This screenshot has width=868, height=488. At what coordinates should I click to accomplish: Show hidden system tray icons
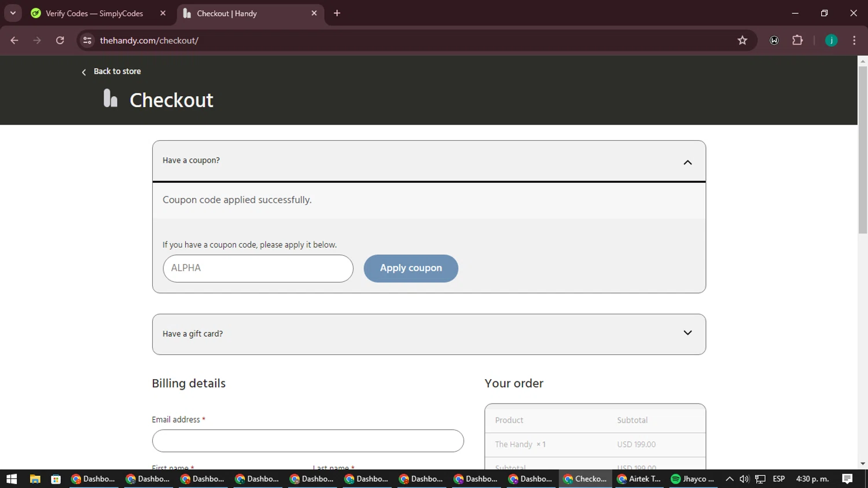point(729,479)
